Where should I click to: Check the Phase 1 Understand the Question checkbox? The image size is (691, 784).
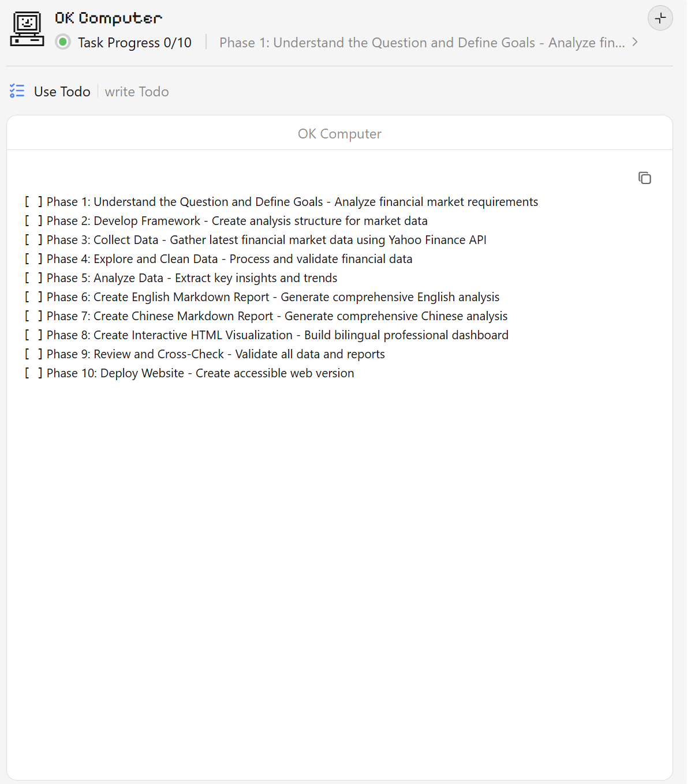click(x=33, y=202)
